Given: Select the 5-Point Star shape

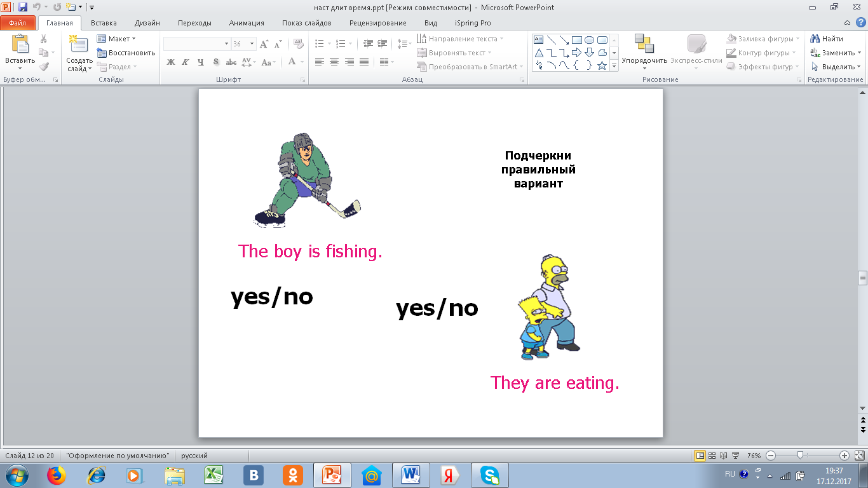Looking at the screenshot, I should pos(602,65).
